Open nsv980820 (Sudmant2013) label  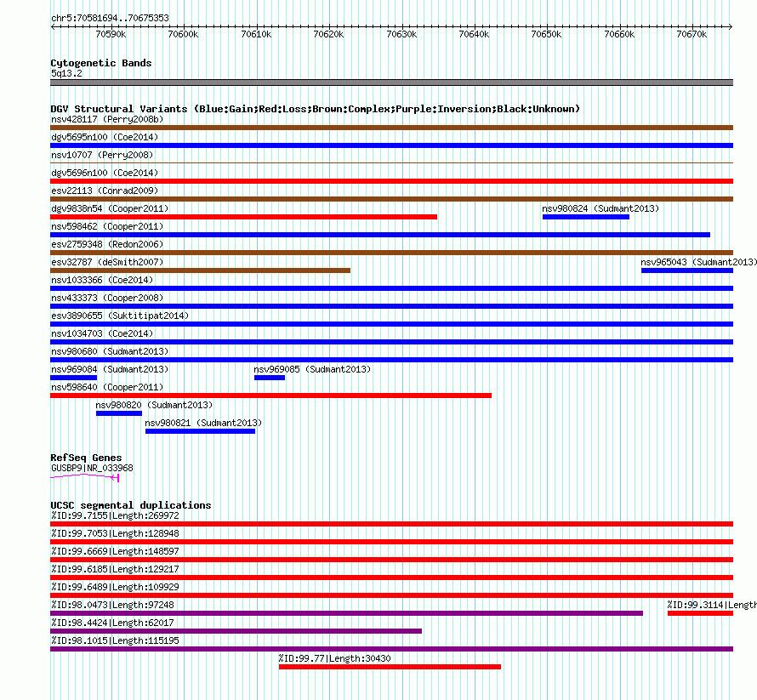(154, 405)
